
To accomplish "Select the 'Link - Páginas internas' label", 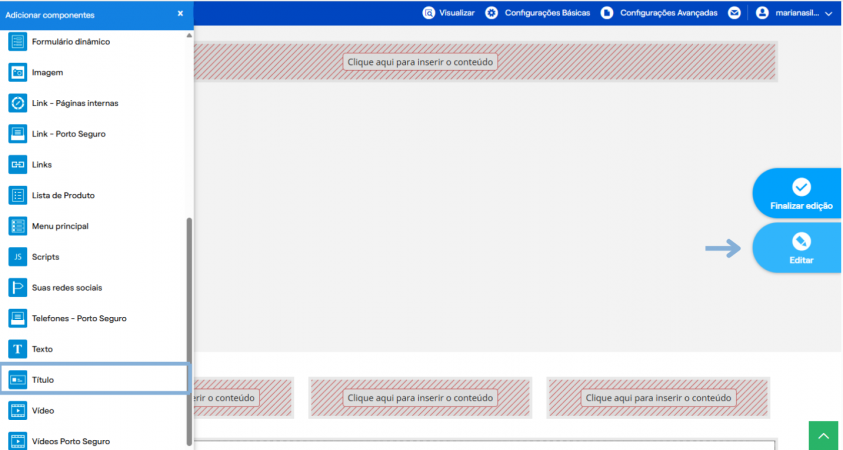I will click(x=75, y=103).
